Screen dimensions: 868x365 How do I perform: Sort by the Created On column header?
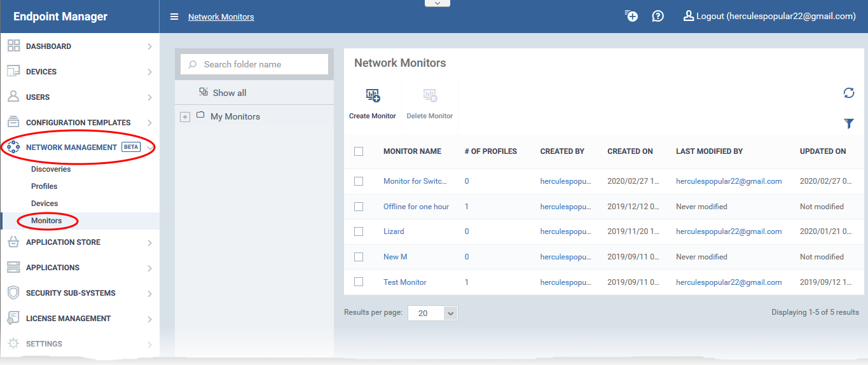coord(630,151)
